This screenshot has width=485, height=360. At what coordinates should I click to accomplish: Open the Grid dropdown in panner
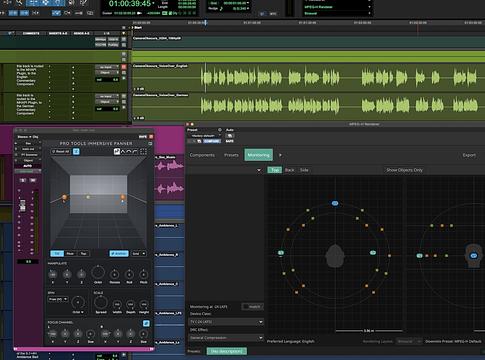coord(139,254)
